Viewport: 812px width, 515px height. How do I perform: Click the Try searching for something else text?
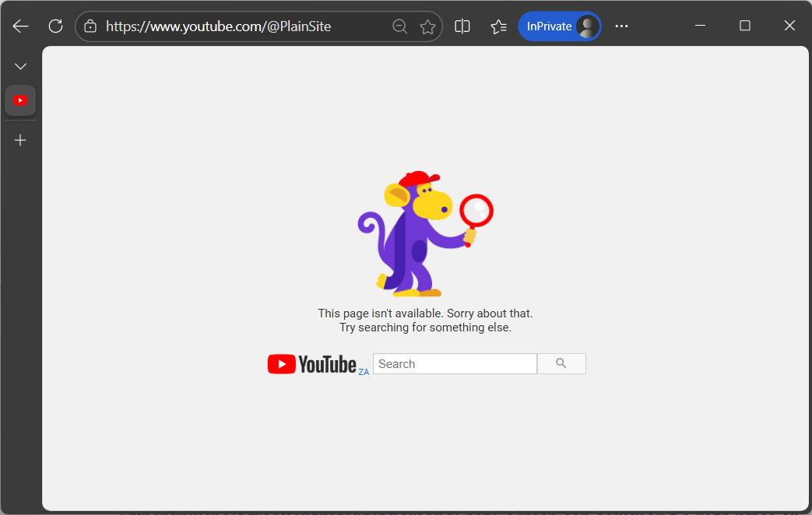pos(425,327)
